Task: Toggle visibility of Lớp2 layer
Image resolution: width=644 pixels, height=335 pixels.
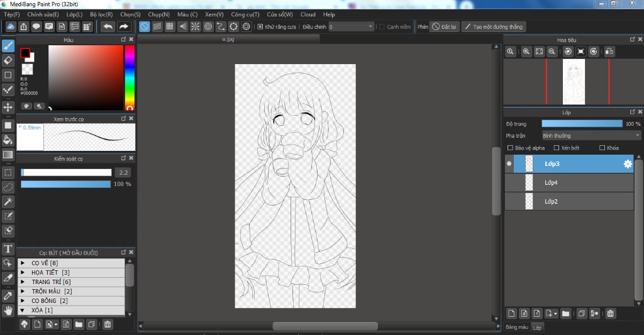Action: point(509,202)
